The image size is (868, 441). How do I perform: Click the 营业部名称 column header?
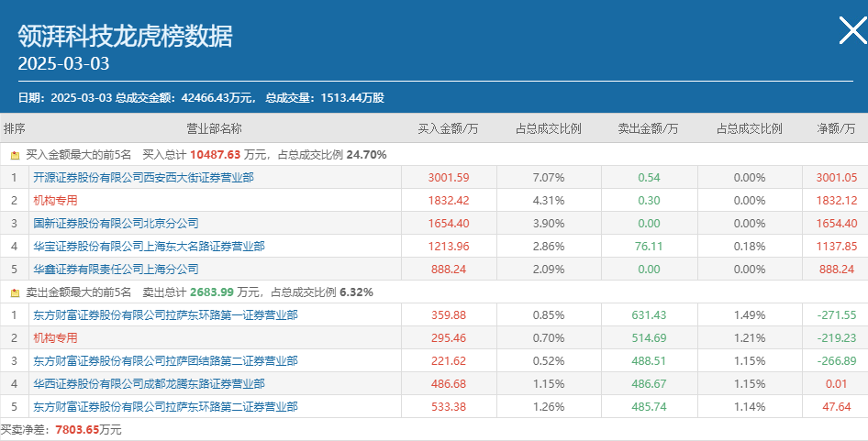pyautogui.click(x=214, y=129)
